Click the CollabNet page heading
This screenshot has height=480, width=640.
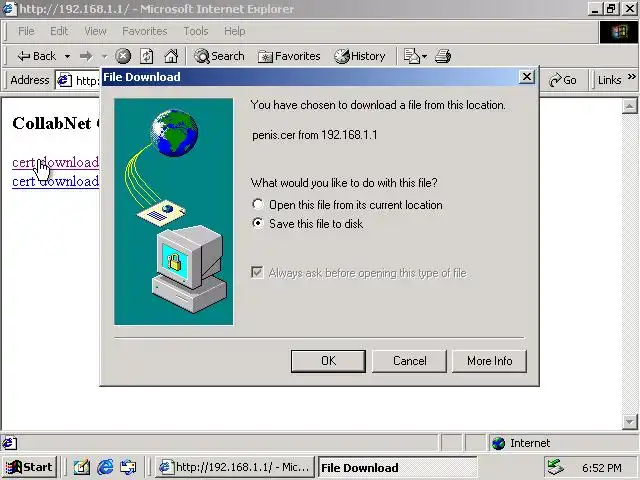tap(56, 123)
